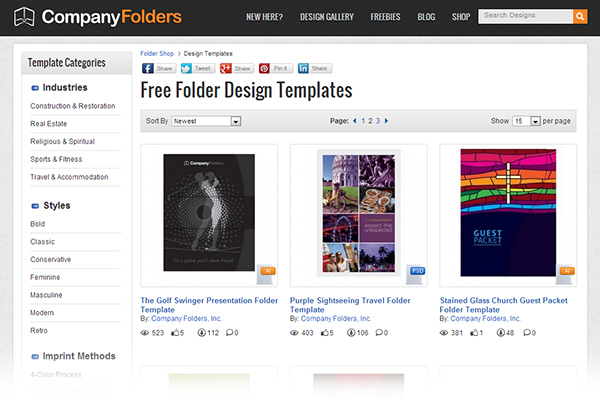Like the Golf Swinger template thumbs-up icon
This screenshot has width=600, height=400.
pos(175,333)
